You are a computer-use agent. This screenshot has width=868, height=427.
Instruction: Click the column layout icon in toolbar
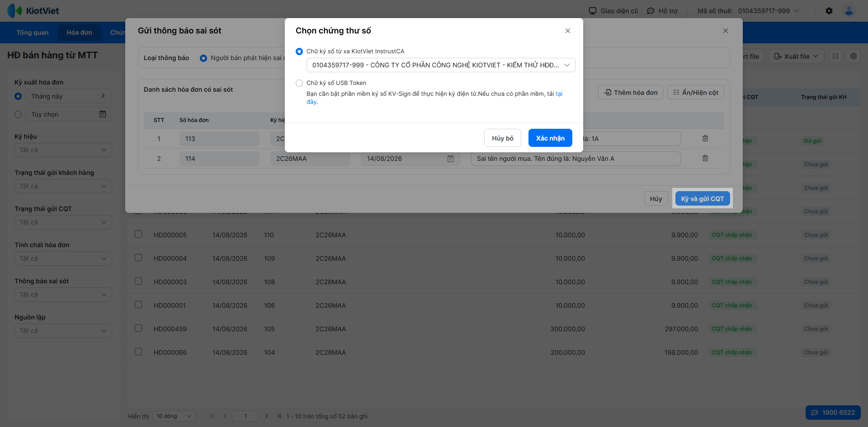[835, 56]
